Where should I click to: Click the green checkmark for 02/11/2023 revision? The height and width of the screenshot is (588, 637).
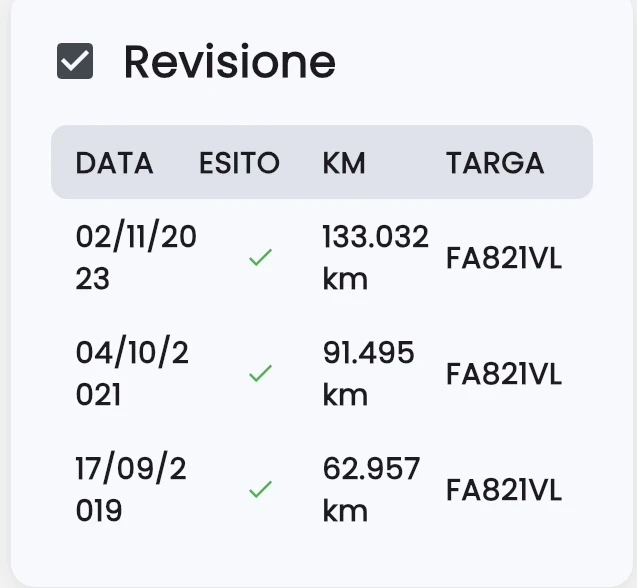coord(260,258)
